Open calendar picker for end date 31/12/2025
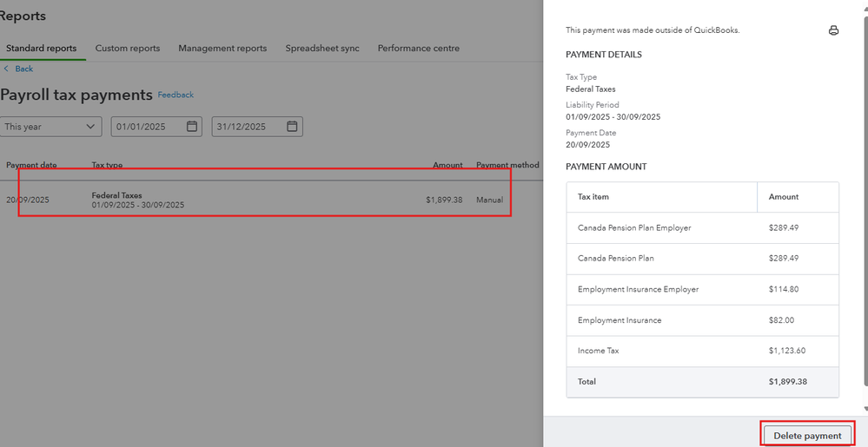The width and height of the screenshot is (868, 447). tap(293, 127)
